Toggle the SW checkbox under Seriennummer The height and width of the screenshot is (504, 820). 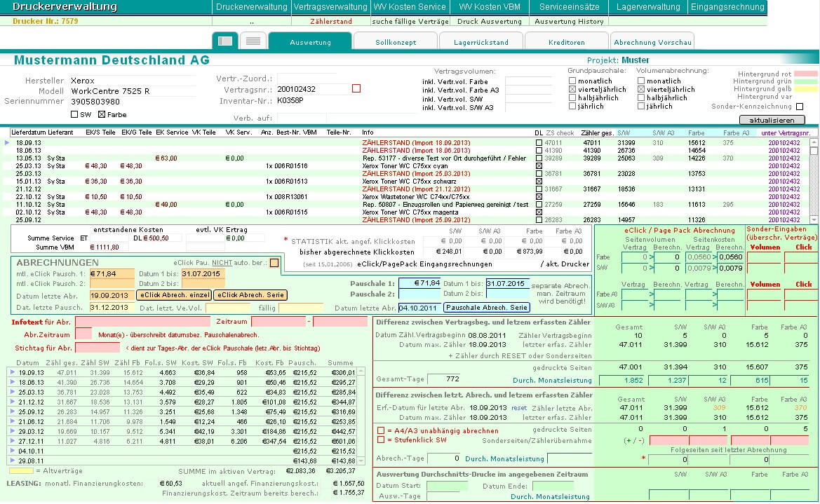pos(74,114)
